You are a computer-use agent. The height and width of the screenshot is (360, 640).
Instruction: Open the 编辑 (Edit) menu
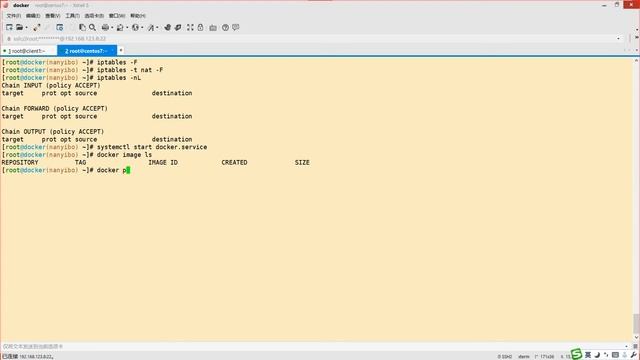(33, 16)
